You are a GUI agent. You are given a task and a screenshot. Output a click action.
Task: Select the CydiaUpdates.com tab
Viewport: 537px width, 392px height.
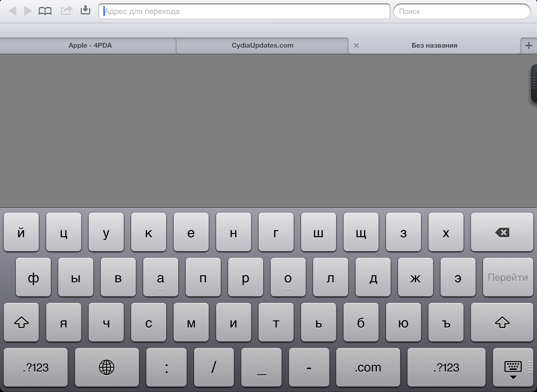262,46
